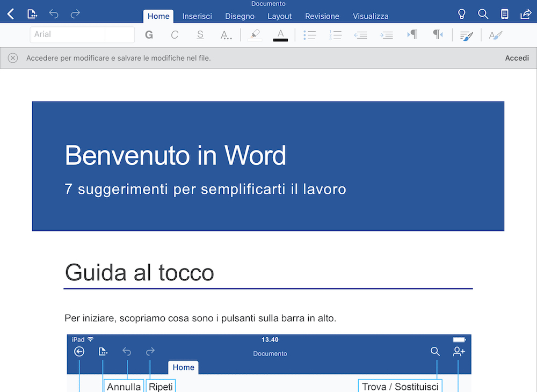
Task: Toggle bold (G) formatting
Action: pyautogui.click(x=149, y=35)
